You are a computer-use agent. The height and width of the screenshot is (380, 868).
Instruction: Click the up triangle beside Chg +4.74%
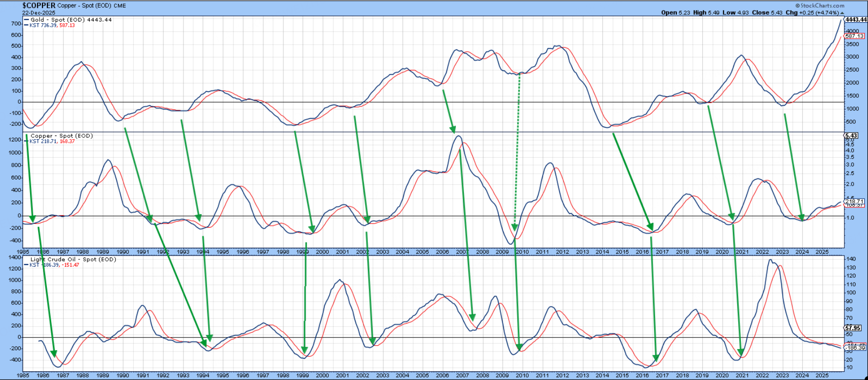(x=842, y=13)
